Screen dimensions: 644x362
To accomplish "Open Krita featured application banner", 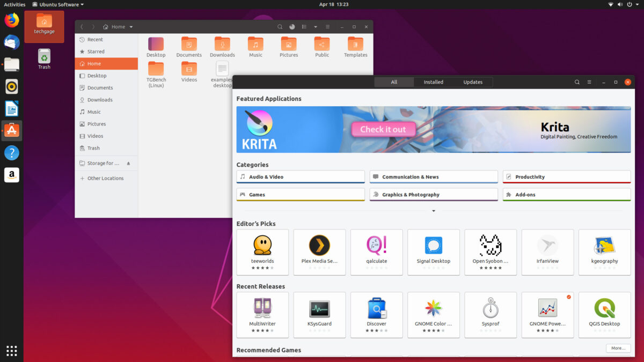I will click(x=433, y=129).
